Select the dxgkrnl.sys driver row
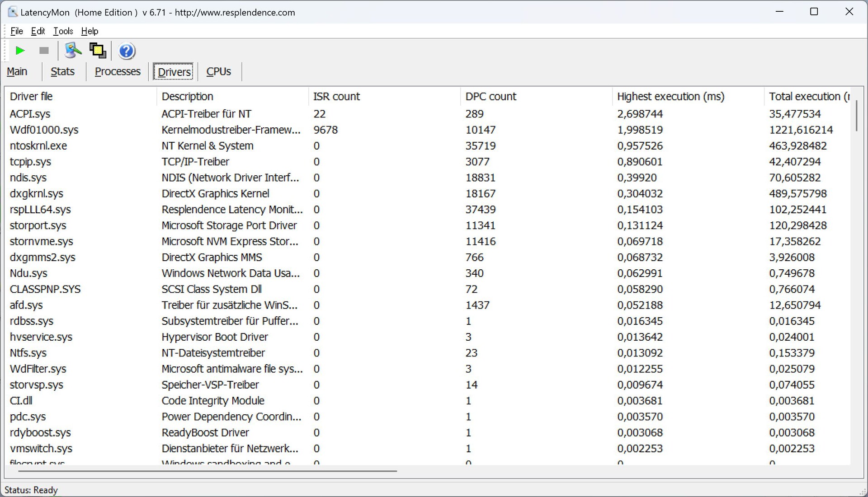 428,194
